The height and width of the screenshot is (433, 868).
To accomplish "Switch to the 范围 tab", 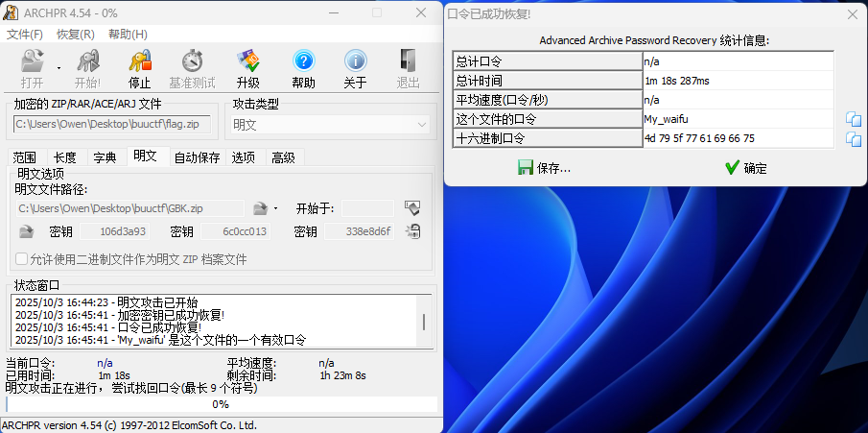I will pos(24,158).
